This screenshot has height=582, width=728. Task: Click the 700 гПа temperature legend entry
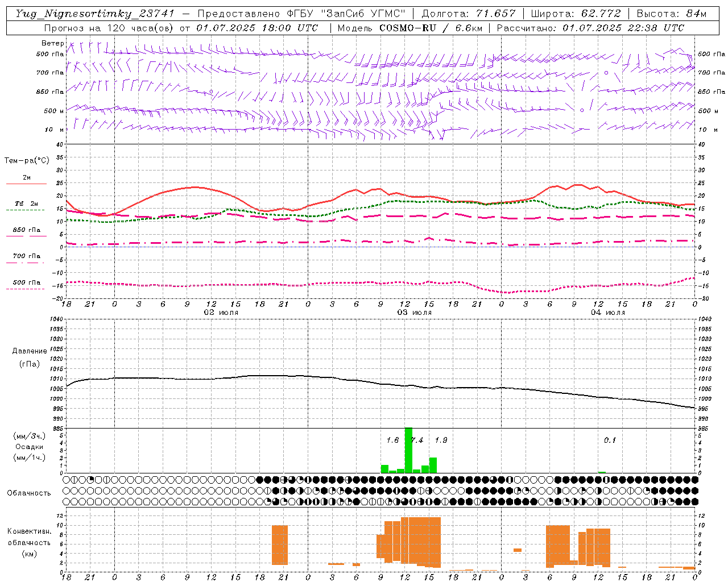click(x=27, y=256)
